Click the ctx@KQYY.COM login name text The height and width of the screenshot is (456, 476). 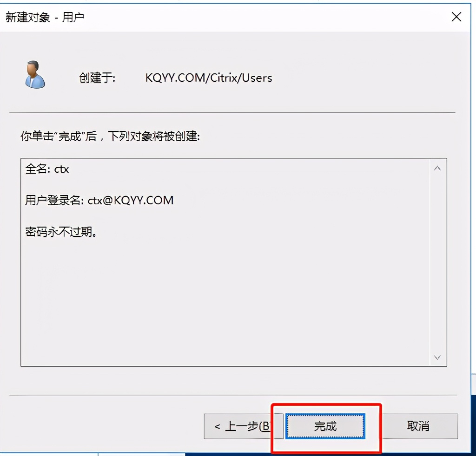pyautogui.click(x=131, y=201)
